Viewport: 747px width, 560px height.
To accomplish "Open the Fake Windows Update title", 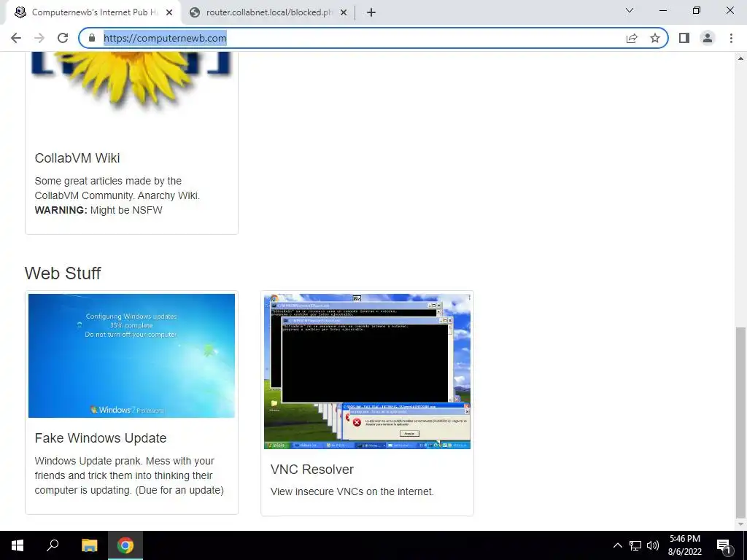I will (101, 438).
